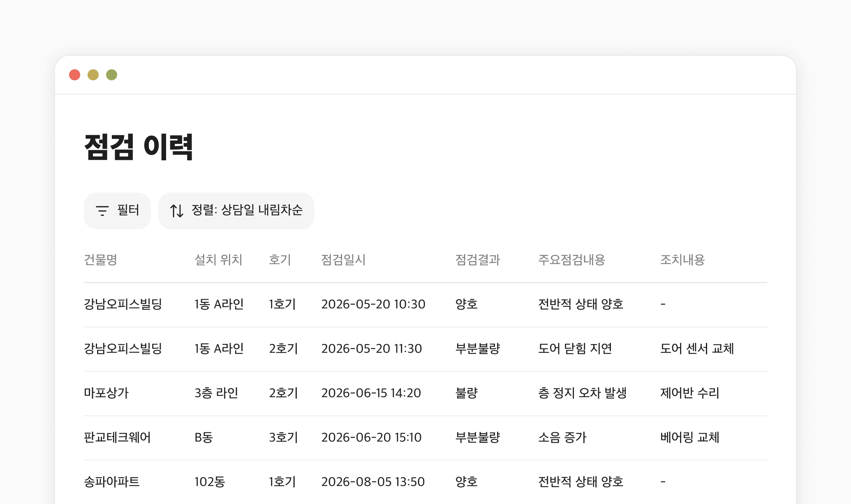Image resolution: width=851 pixels, height=504 pixels.
Task: Select the 송파아파트 row
Action: coord(112,482)
